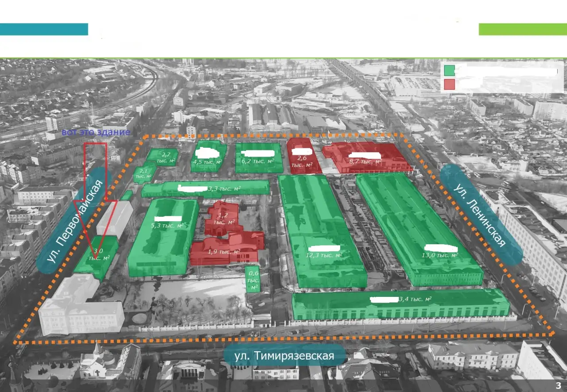Click the long green 3,4 тыс. м² building
The width and height of the screenshot is (567, 392).
tap(401, 304)
